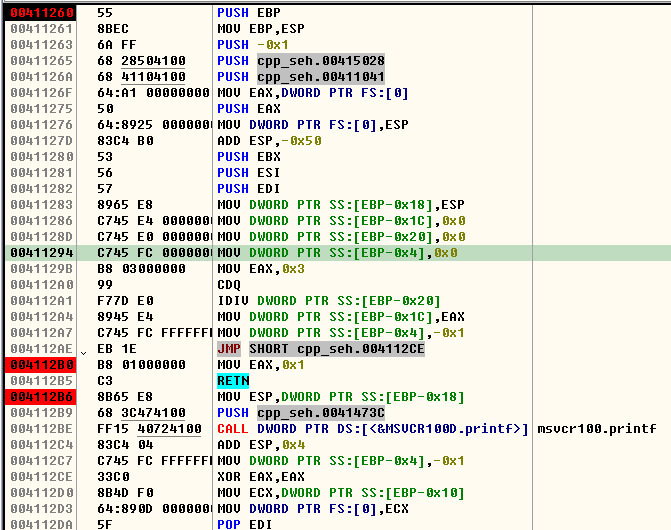671x530 pixels.
Task: Click ADD ESP,0x4 instruction
Action: tap(261, 445)
